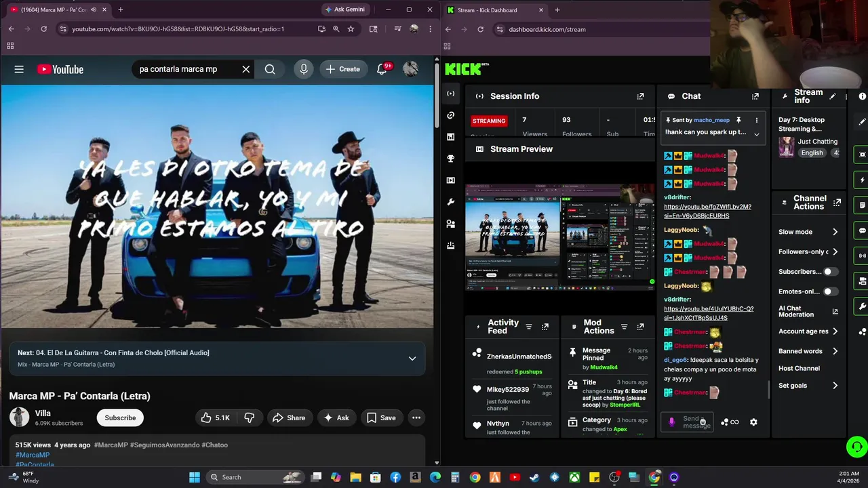Screen dimensions: 868x488
Task: Pop out the Channel Actions panel
Action: pyautogui.click(x=837, y=203)
